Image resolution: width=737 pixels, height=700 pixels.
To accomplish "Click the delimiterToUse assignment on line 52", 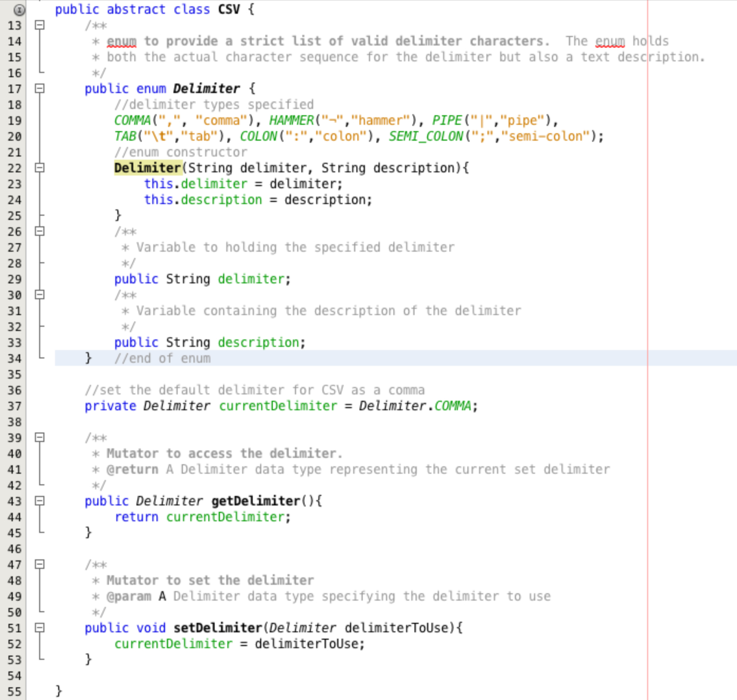I will pos(239,644).
